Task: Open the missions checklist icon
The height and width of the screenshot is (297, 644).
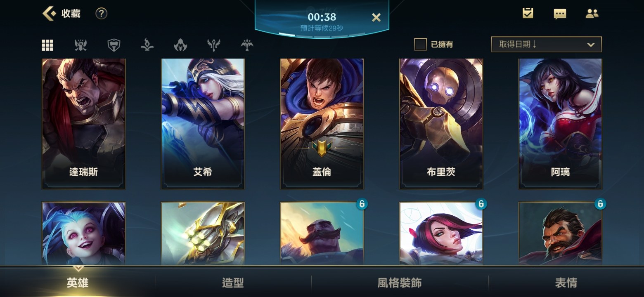Action: point(528,13)
